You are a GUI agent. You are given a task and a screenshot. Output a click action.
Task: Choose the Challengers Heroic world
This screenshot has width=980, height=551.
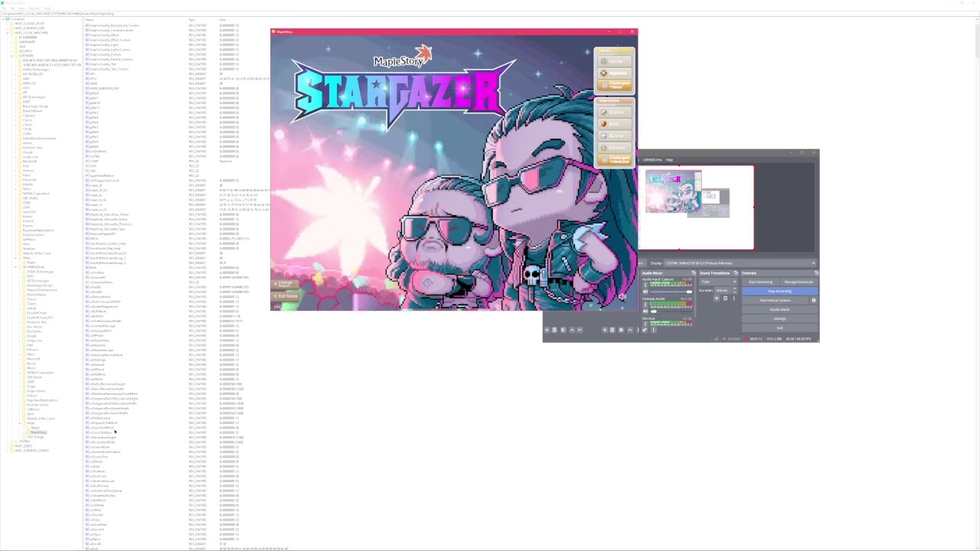click(615, 84)
